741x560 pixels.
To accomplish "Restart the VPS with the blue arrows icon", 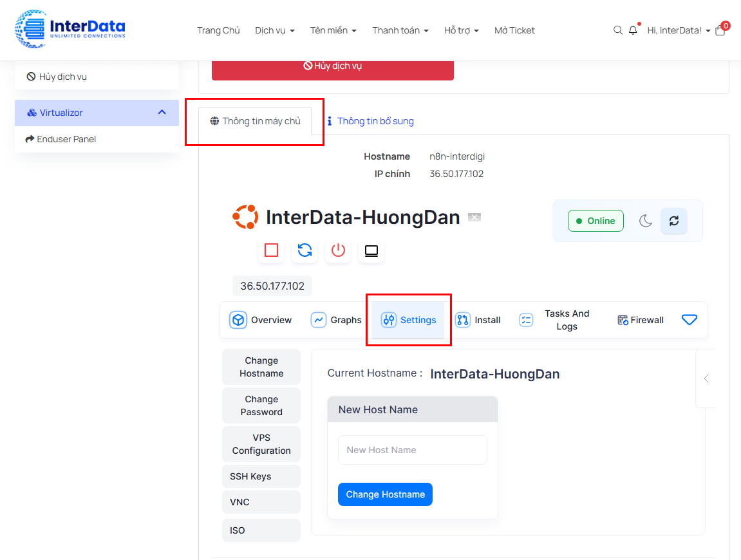I will tap(305, 250).
